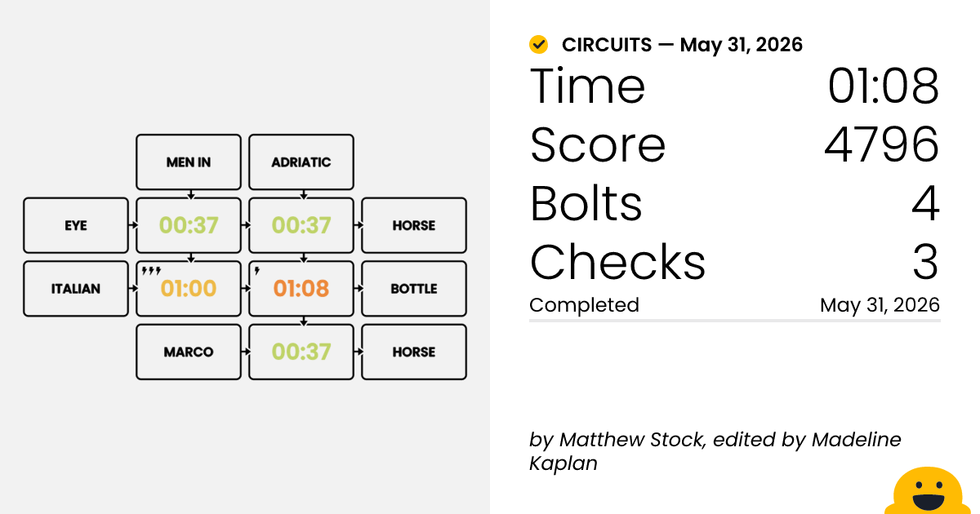This screenshot has width=980, height=514.
Task: Click the single bolt icon in 01:08 cell
Action: click(256, 271)
